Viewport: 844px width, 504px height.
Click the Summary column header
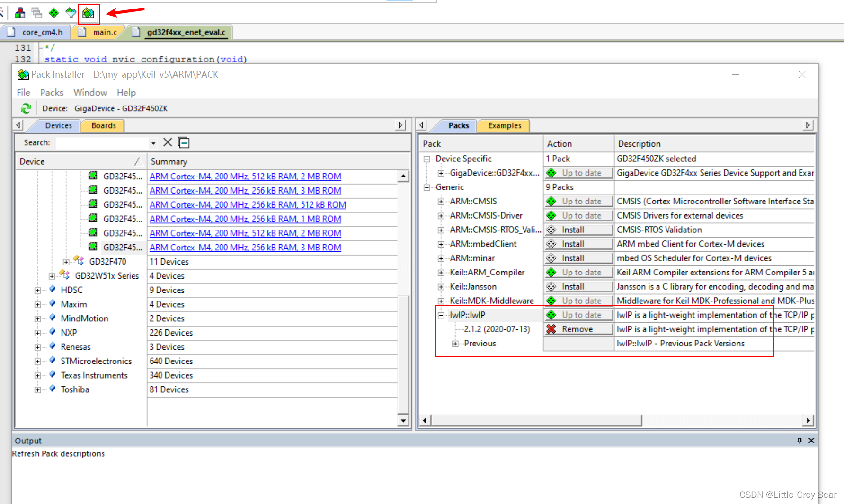(278, 161)
